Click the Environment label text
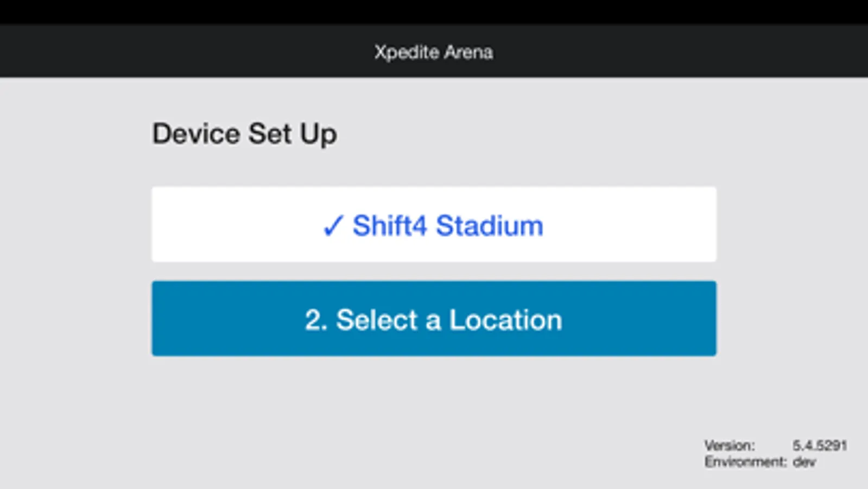Screen dimensions: 868x489 click(745, 462)
